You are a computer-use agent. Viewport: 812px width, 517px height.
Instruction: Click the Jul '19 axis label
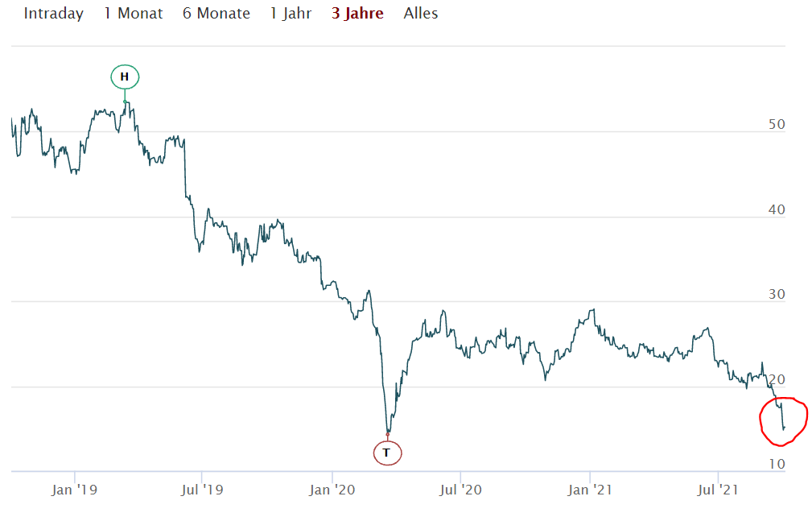tap(202, 489)
